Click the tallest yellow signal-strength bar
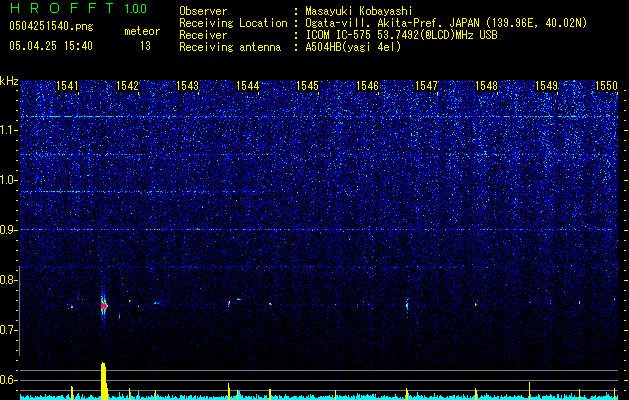The image size is (629, 400). 104,381
